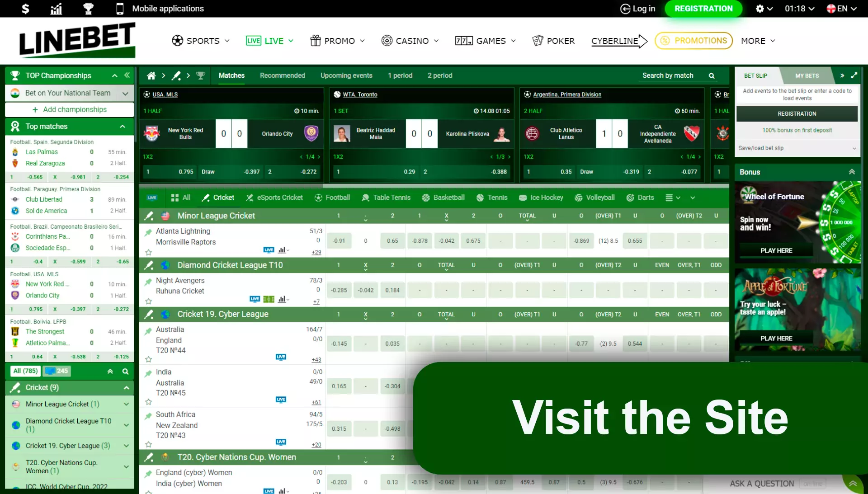View results via the trophy icon
The height and width of the screenshot is (494, 868).
[x=89, y=8]
